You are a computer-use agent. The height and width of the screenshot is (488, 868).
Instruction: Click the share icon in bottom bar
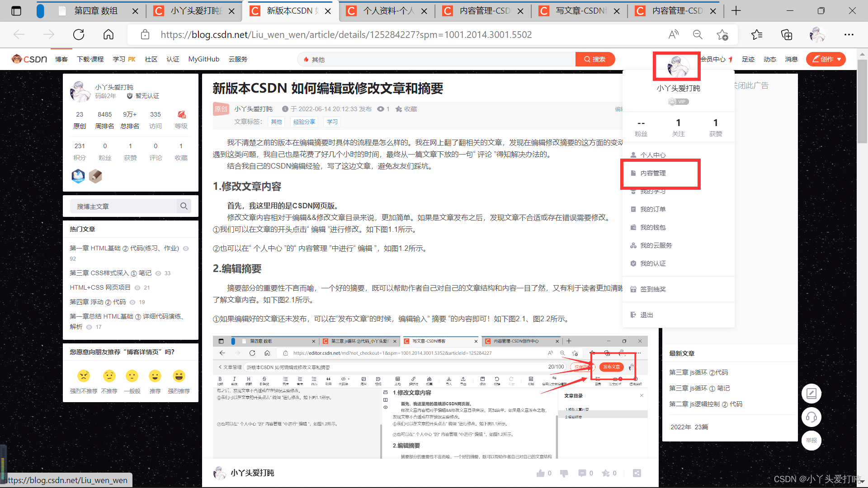point(637,473)
